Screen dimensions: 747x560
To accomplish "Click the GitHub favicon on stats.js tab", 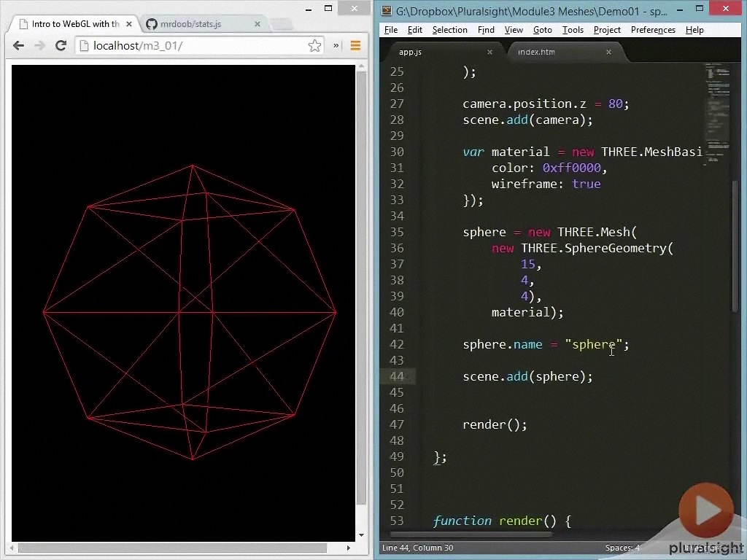I will click(152, 24).
